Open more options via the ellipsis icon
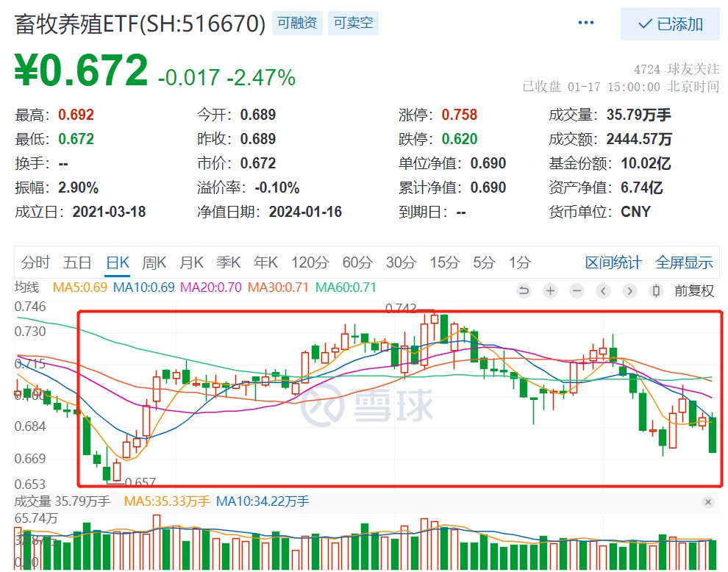The height and width of the screenshot is (572, 728). pyautogui.click(x=585, y=22)
